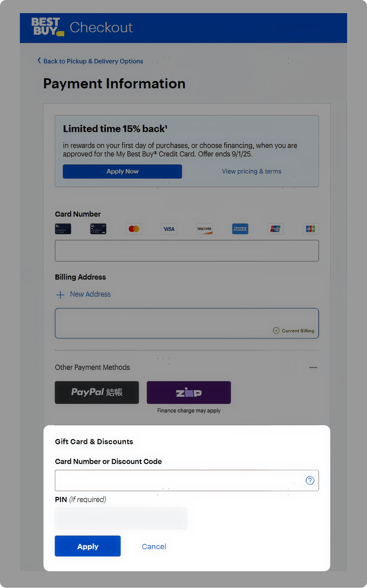
Task: Collapse Other Payment Methods section
Action: pyautogui.click(x=313, y=367)
